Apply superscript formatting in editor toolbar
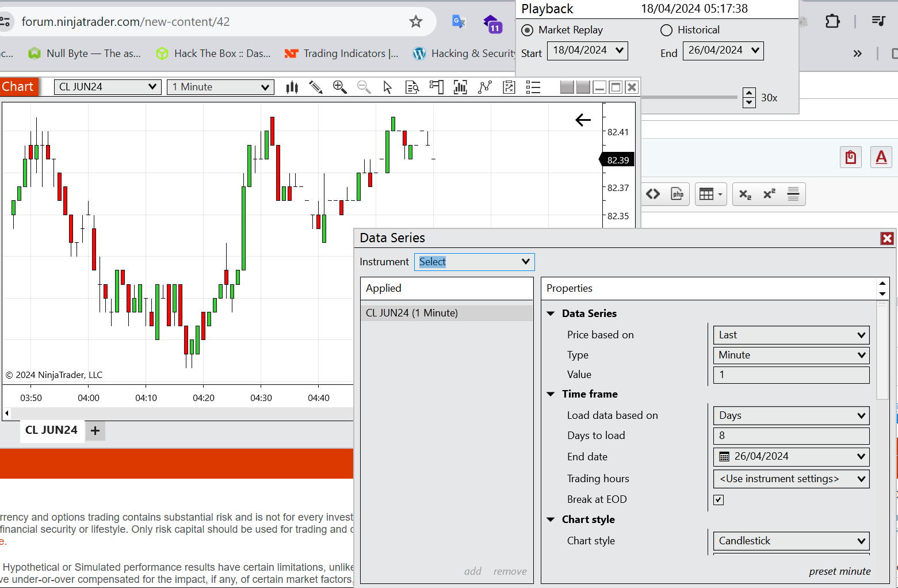This screenshot has height=588, width=898. [769, 194]
